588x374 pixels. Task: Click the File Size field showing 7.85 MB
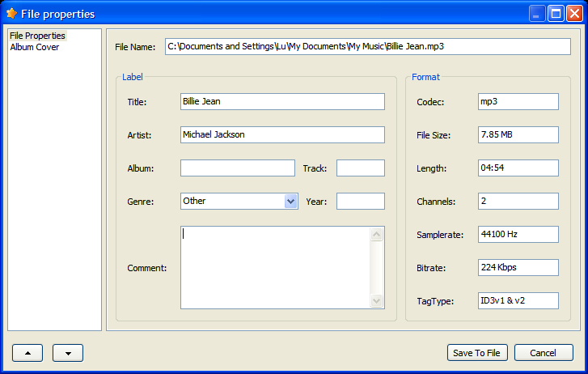tap(518, 135)
